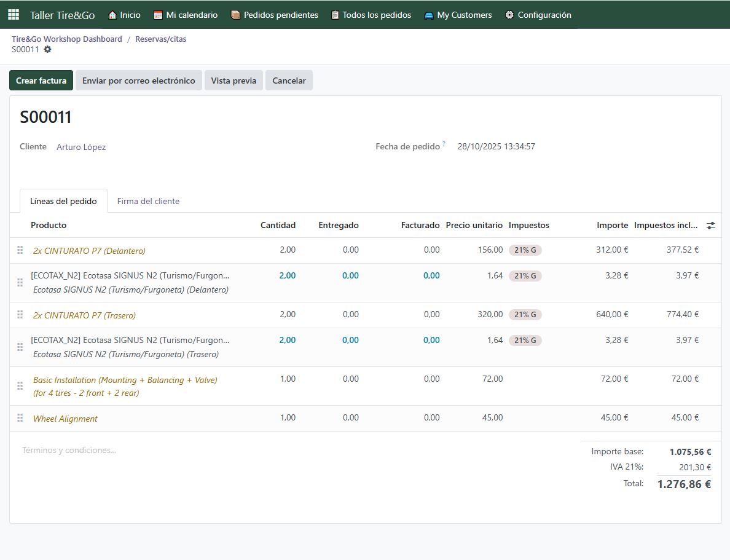Image resolution: width=730 pixels, height=560 pixels.
Task: Go to Mi calendario
Action: pyautogui.click(x=186, y=15)
